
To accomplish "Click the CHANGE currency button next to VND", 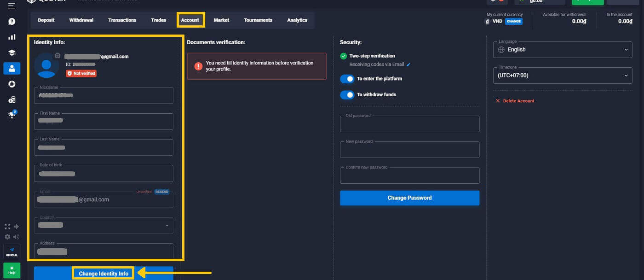I will (514, 21).
